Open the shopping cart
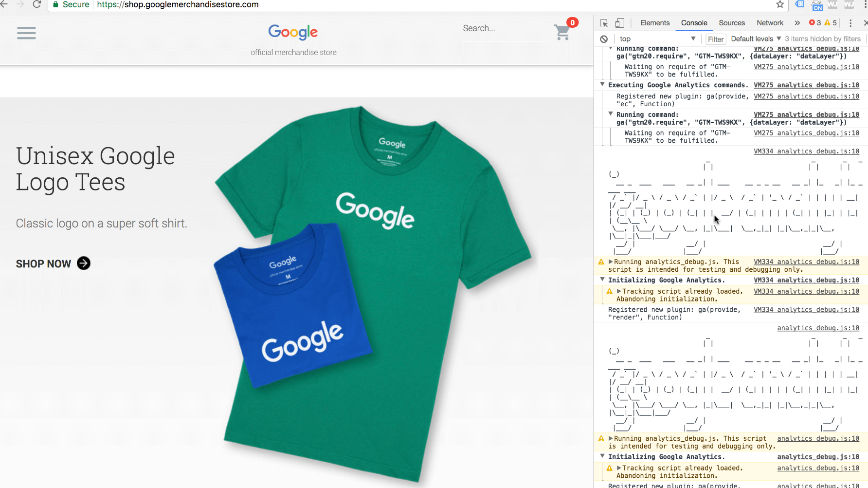The image size is (868, 488). [562, 32]
